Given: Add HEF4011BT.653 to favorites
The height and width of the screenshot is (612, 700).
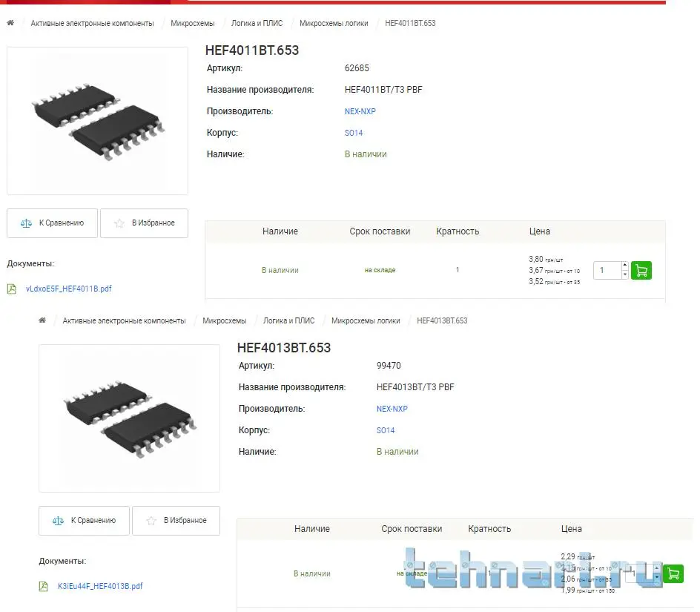Looking at the screenshot, I should (x=144, y=223).
